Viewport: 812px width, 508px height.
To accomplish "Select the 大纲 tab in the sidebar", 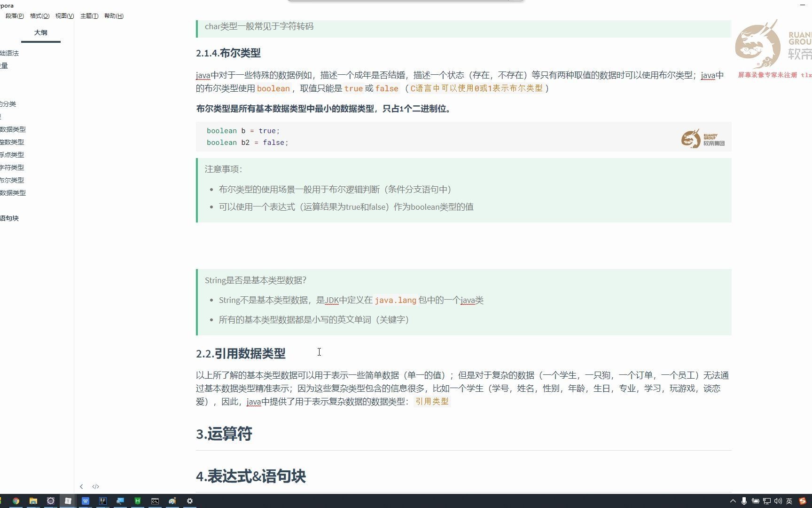I will [41, 32].
